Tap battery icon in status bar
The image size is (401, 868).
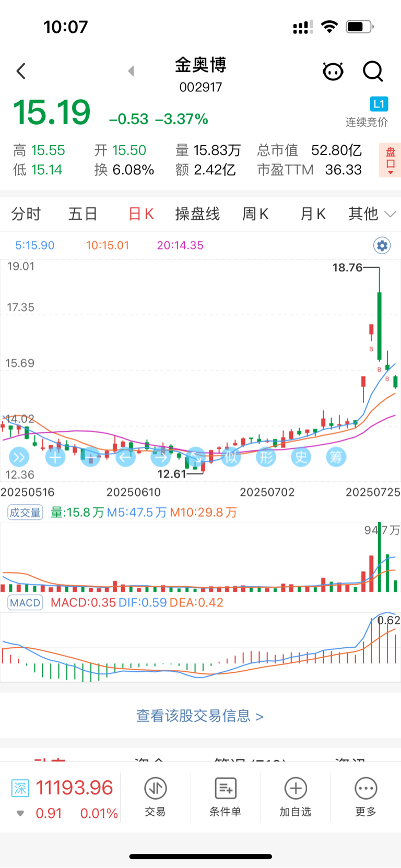360,27
